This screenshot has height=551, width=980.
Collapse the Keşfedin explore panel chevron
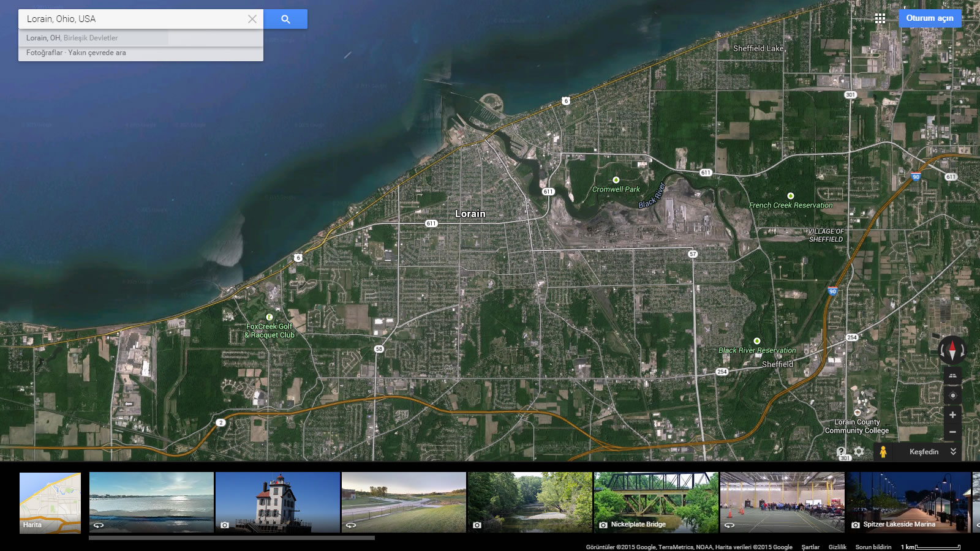coord(953,452)
